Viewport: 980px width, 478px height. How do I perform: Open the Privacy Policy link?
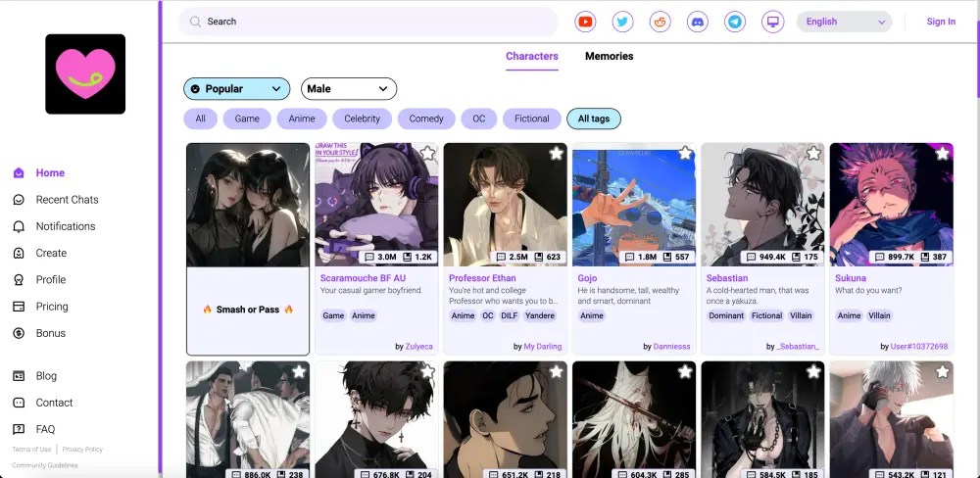(x=82, y=450)
